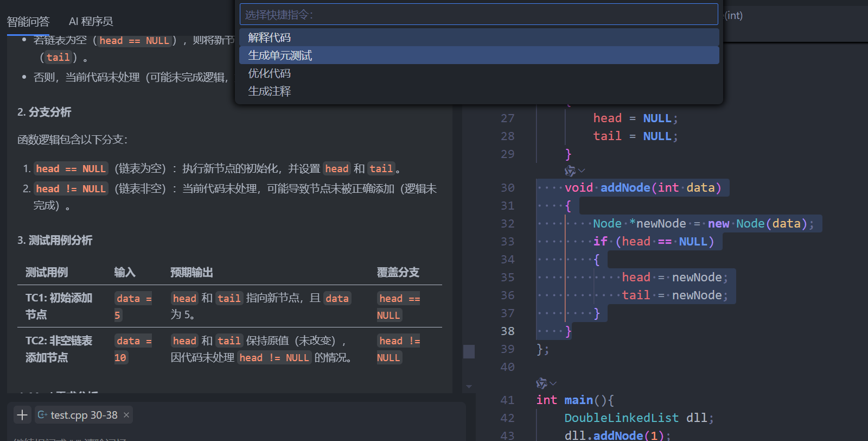Switch to the 智能问答 tab
The height and width of the screenshot is (441, 868).
(28, 21)
